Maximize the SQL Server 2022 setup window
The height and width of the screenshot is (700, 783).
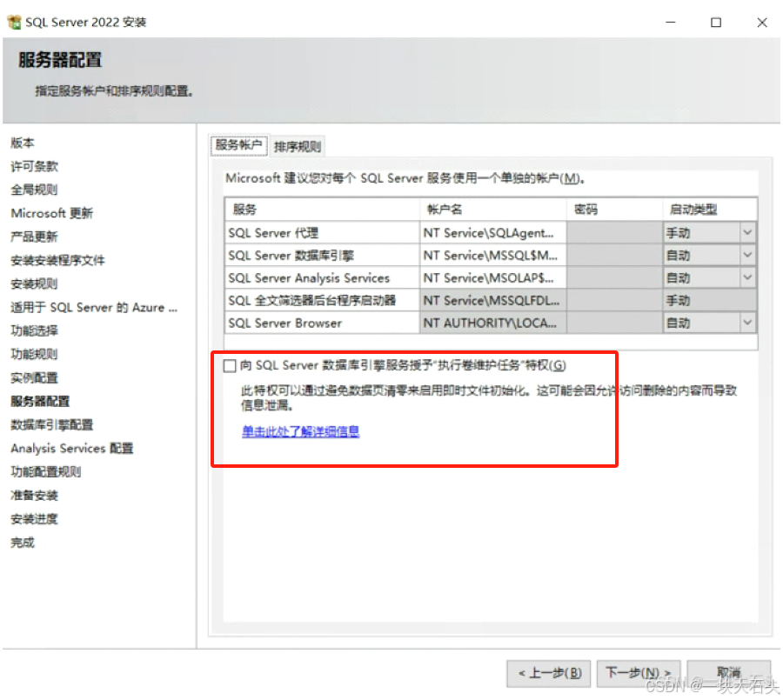click(716, 22)
